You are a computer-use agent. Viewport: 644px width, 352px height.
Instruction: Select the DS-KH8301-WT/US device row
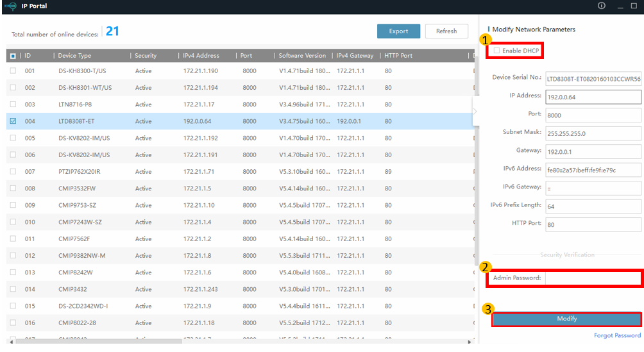point(241,87)
